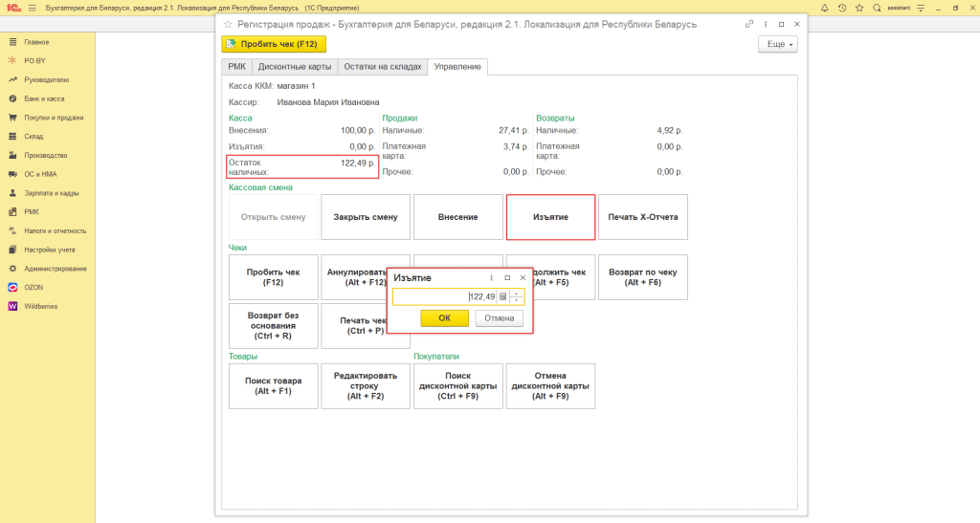
Task: Copy link to form icon
Action: (748, 24)
